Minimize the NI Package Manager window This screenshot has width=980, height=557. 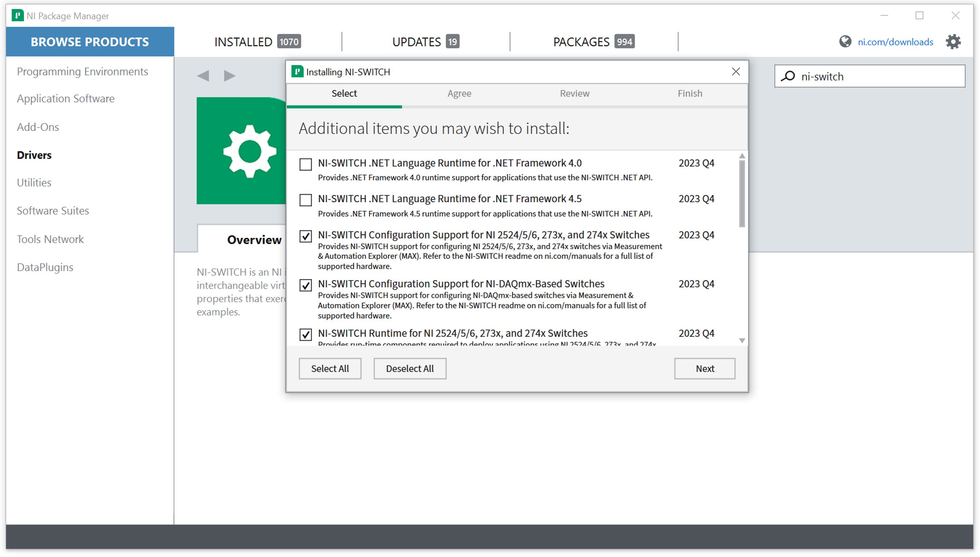tap(884, 15)
